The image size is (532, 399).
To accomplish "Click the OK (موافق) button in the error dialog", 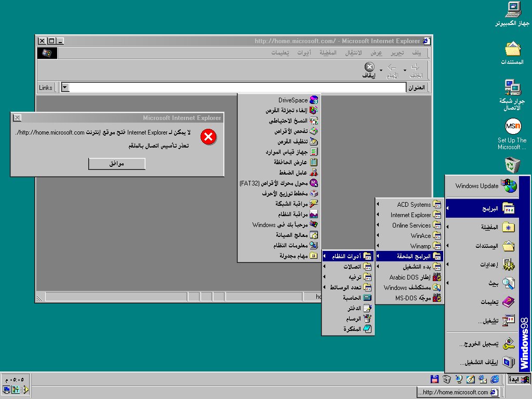I will coord(117,164).
